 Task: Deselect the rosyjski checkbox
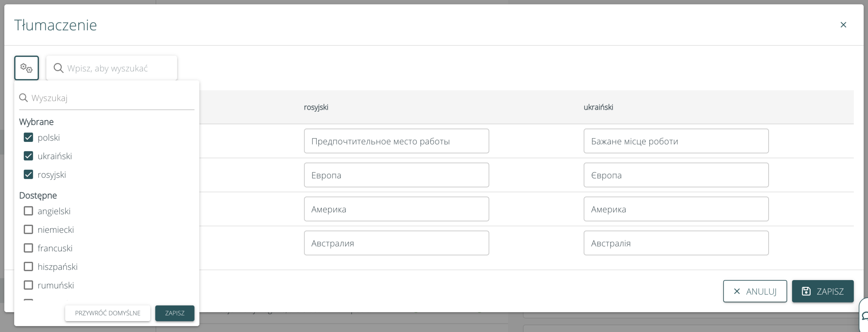pyautogui.click(x=28, y=174)
